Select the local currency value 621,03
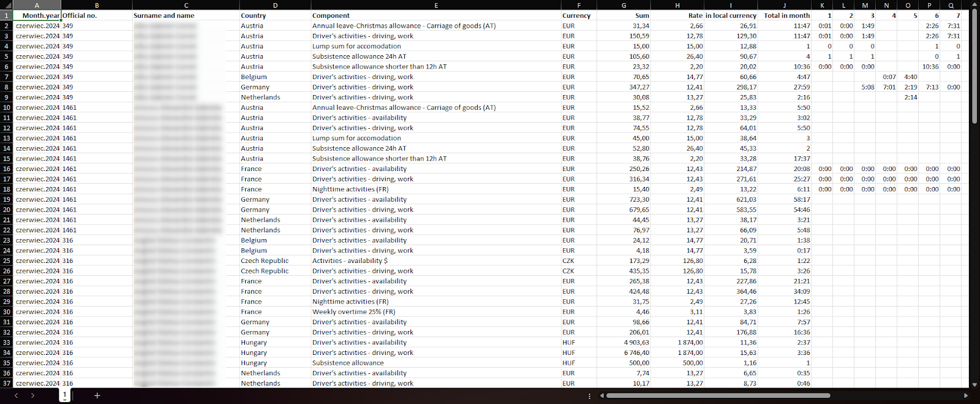Image resolution: width=980 pixels, height=404 pixels. tap(731, 199)
